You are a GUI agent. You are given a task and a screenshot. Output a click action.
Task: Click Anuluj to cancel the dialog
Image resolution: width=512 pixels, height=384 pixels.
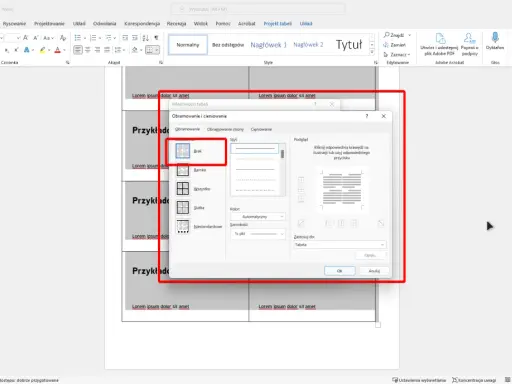pyautogui.click(x=374, y=271)
